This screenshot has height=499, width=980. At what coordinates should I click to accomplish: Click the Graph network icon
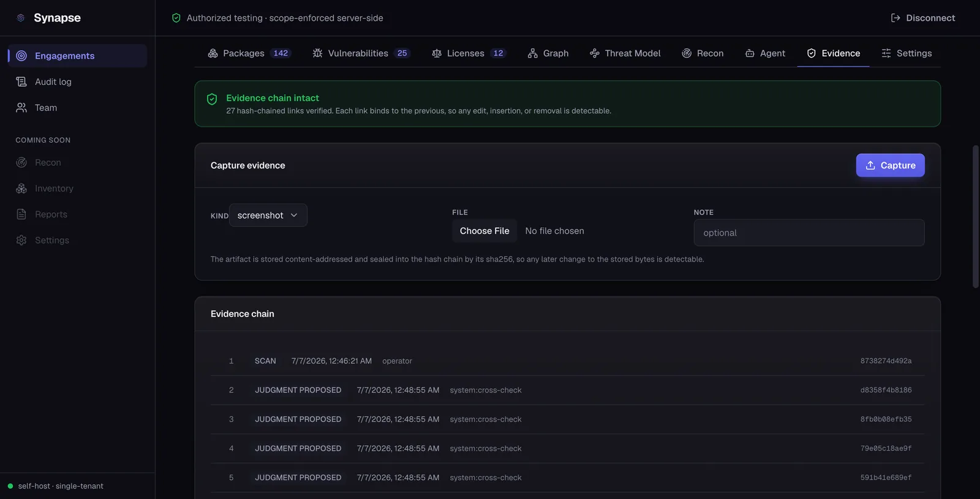533,53
